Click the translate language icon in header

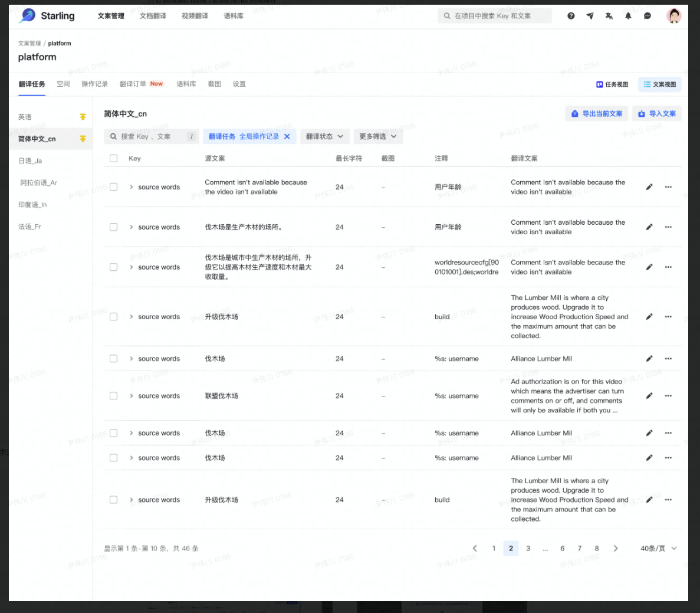pyautogui.click(x=609, y=16)
